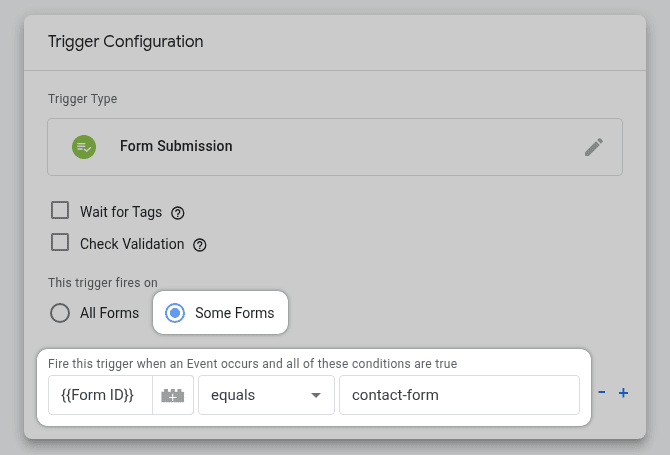Click the 'Fire this trigger when' condition text
This screenshot has width=670, height=455.
point(253,364)
